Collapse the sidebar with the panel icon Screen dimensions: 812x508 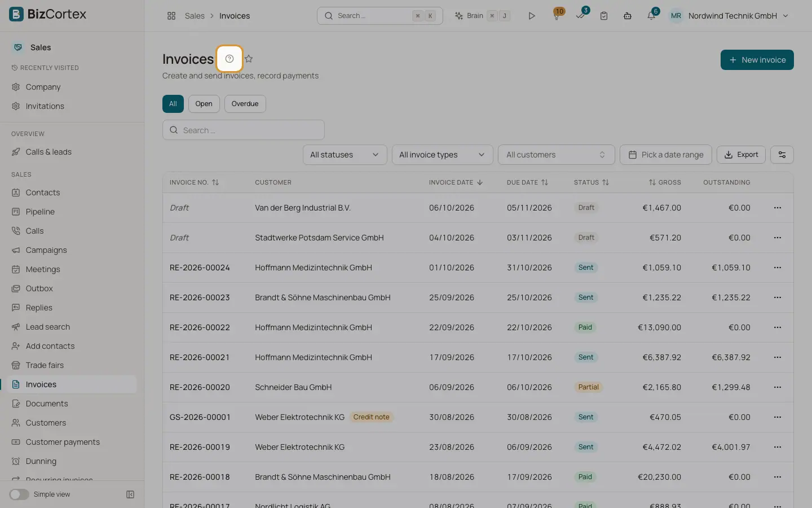(x=130, y=494)
